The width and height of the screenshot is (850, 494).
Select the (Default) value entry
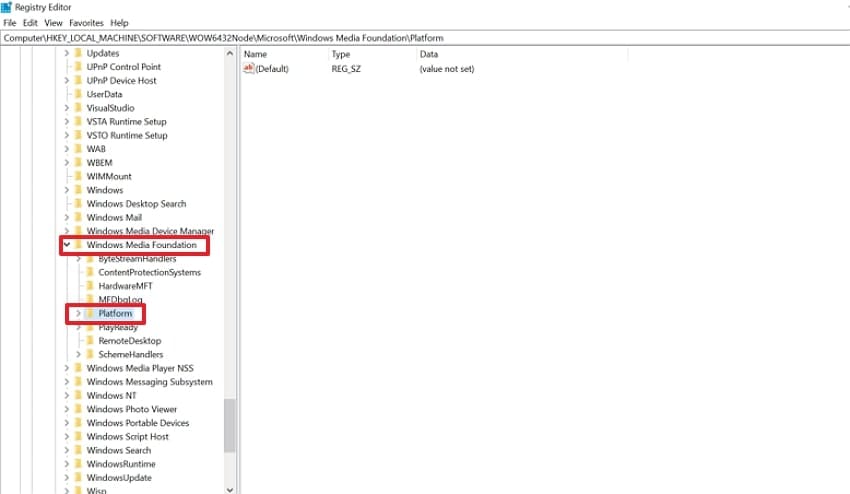click(272, 69)
